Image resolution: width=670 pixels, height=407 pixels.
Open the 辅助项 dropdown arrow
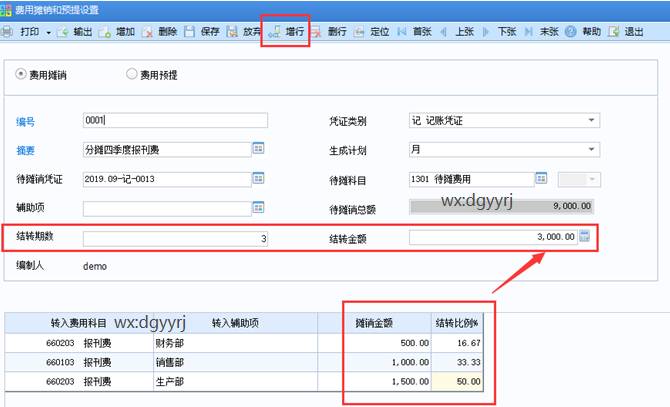pos(244,209)
